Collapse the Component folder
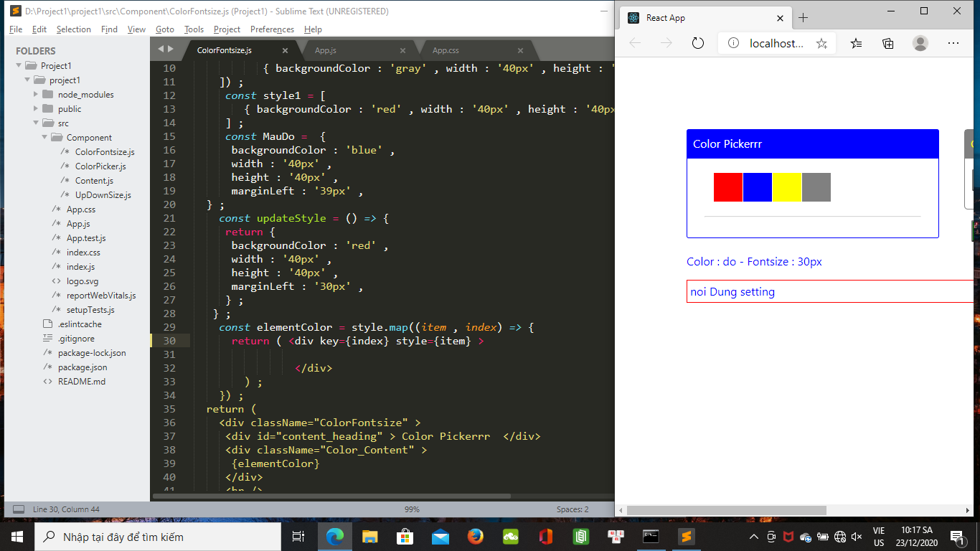The image size is (980, 551). click(x=45, y=137)
